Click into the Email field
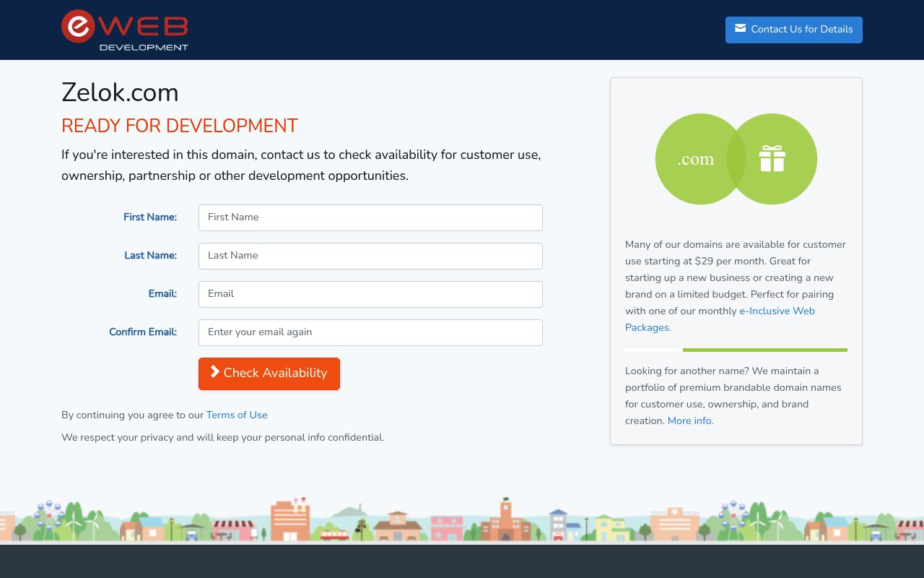The width and height of the screenshot is (924, 578). (x=370, y=294)
